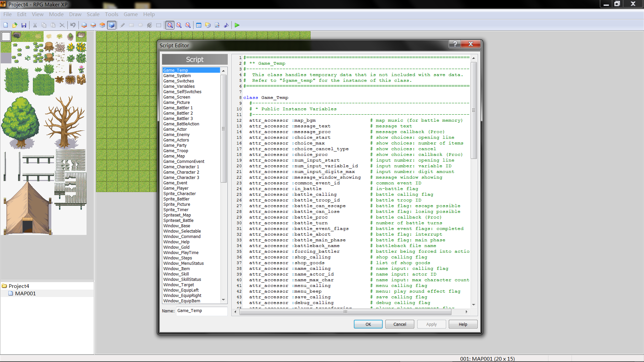Start Playtest with green play icon

click(237, 25)
